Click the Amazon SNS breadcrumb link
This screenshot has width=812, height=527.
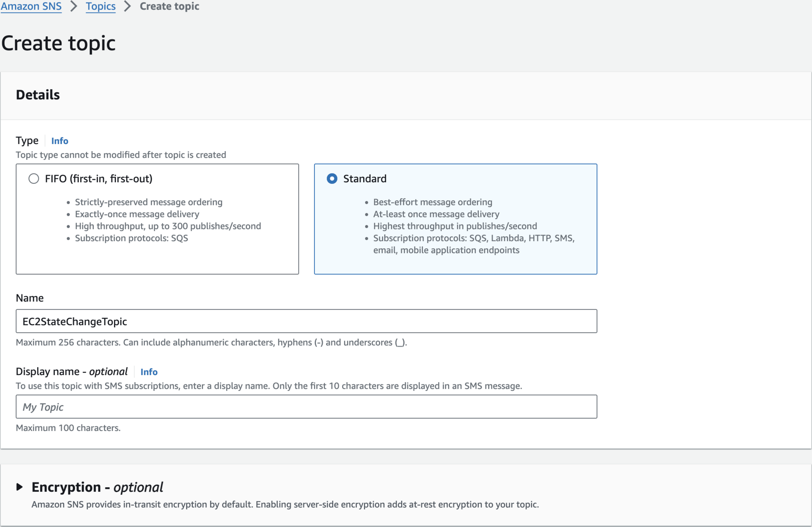31,6
